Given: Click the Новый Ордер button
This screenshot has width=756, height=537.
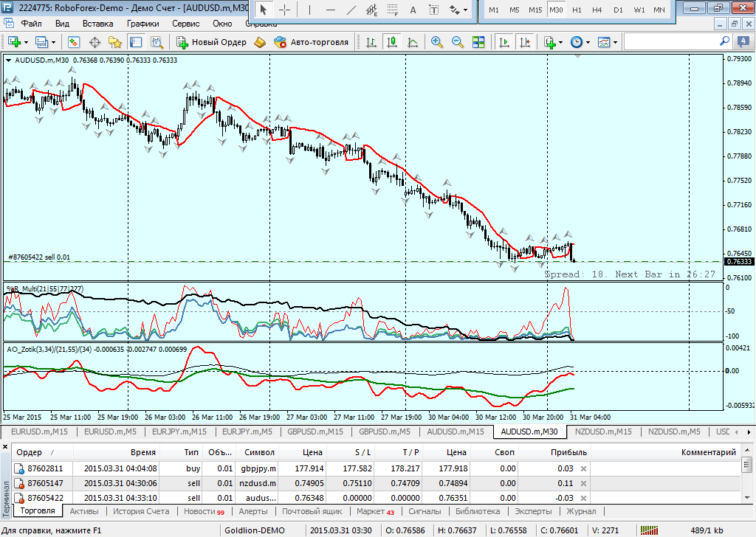Looking at the screenshot, I should pyautogui.click(x=212, y=42).
